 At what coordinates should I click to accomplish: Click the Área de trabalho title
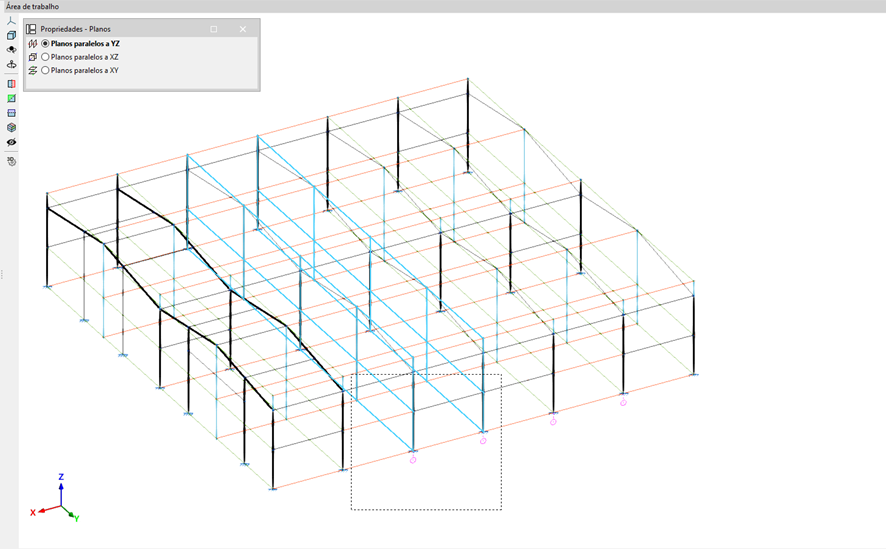pos(32,6)
